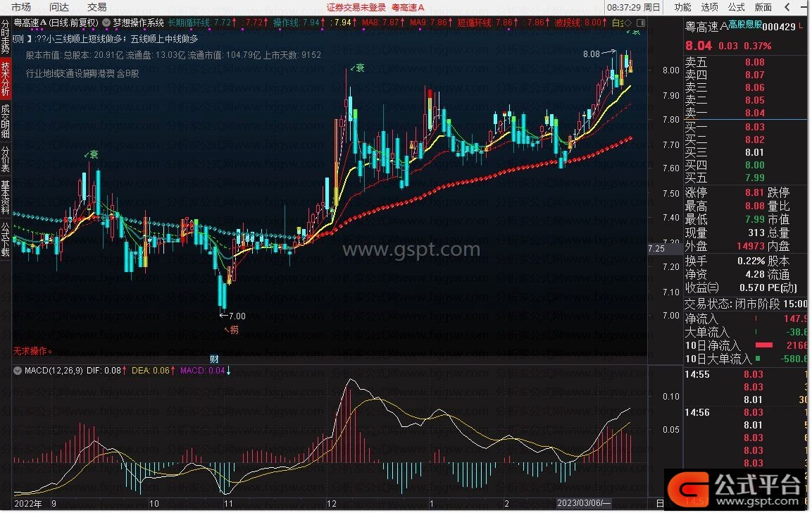The width and height of the screenshot is (812, 513).
Task: Click the current price 8.04 in quote header
Action: (699, 46)
